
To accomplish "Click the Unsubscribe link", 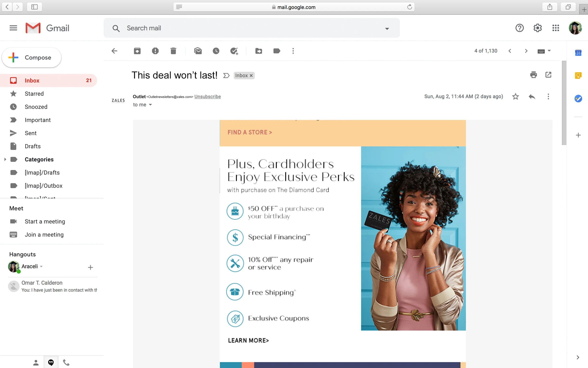I will pos(208,97).
